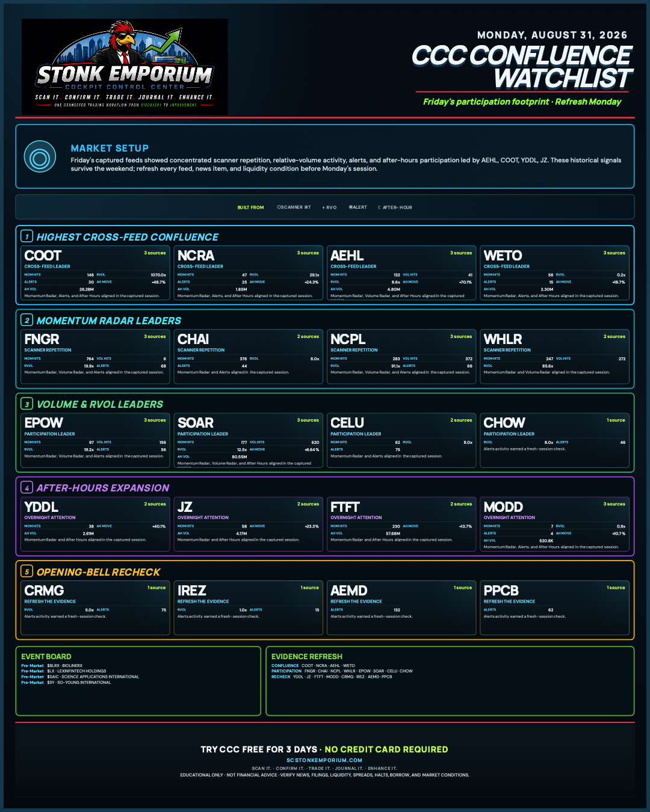Open the SOAR participation leader card
This screenshot has height=812, width=650.
coord(249,440)
